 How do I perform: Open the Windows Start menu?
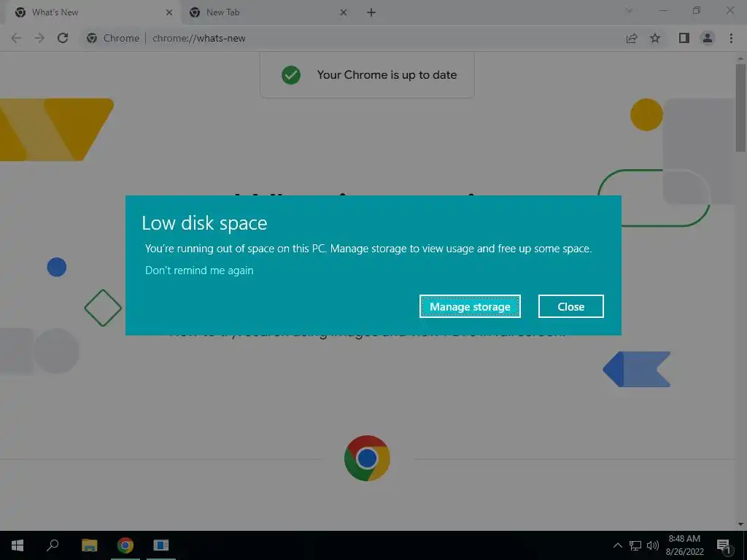[x=18, y=545]
